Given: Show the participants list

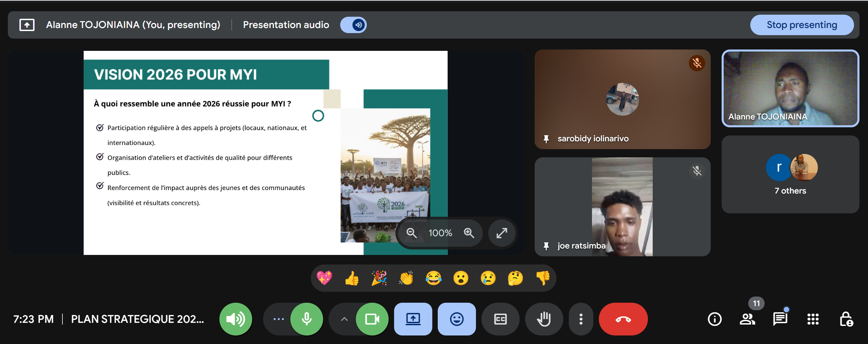Looking at the screenshot, I should tap(747, 319).
